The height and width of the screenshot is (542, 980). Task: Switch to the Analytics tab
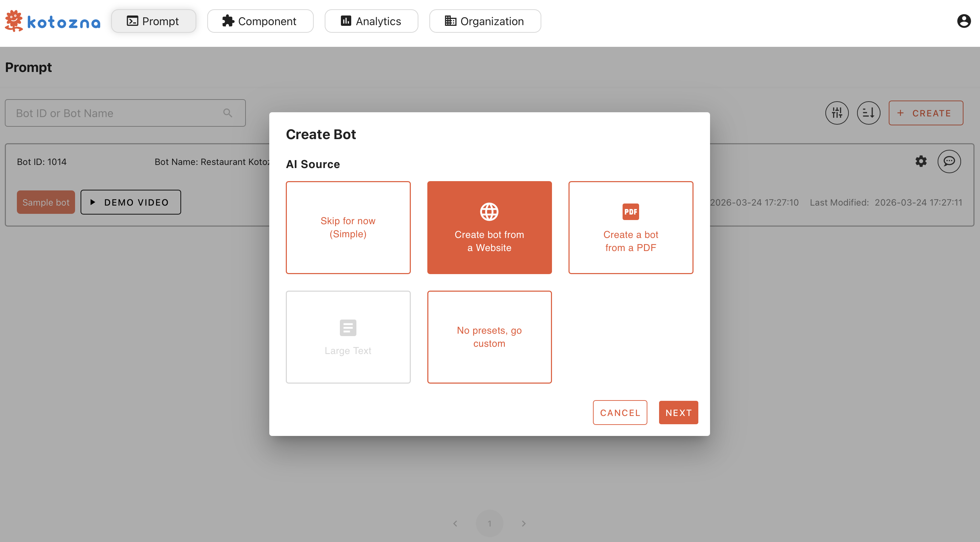pos(371,21)
